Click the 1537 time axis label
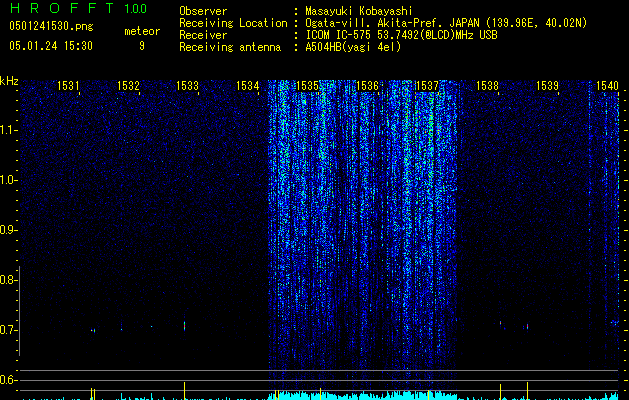Image resolution: width=629 pixels, height=400 pixels. point(427,85)
